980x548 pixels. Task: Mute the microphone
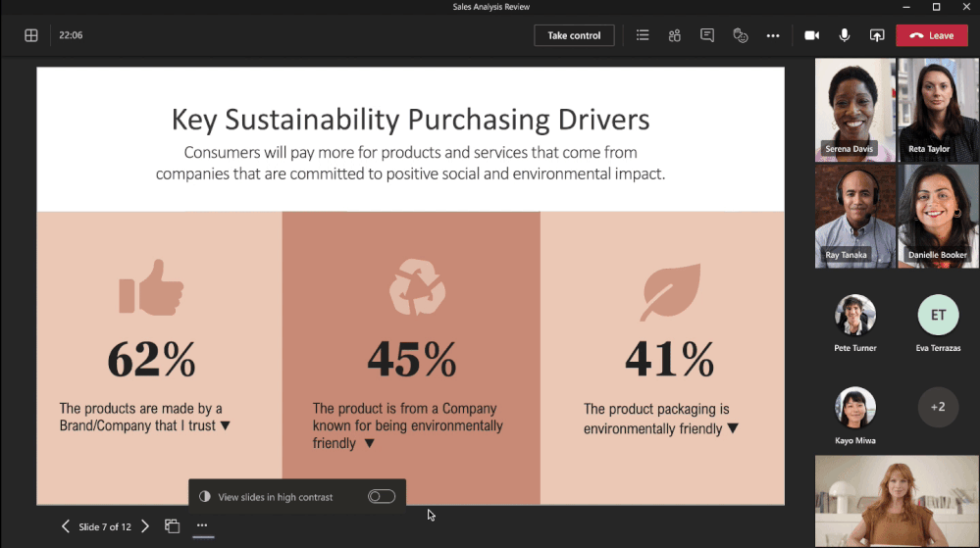(x=845, y=35)
